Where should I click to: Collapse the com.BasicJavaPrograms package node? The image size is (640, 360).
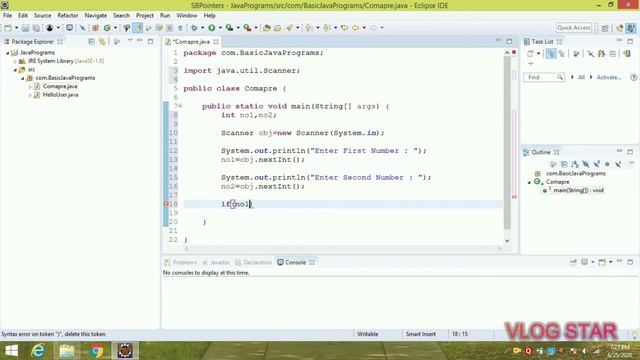pyautogui.click(x=22, y=78)
